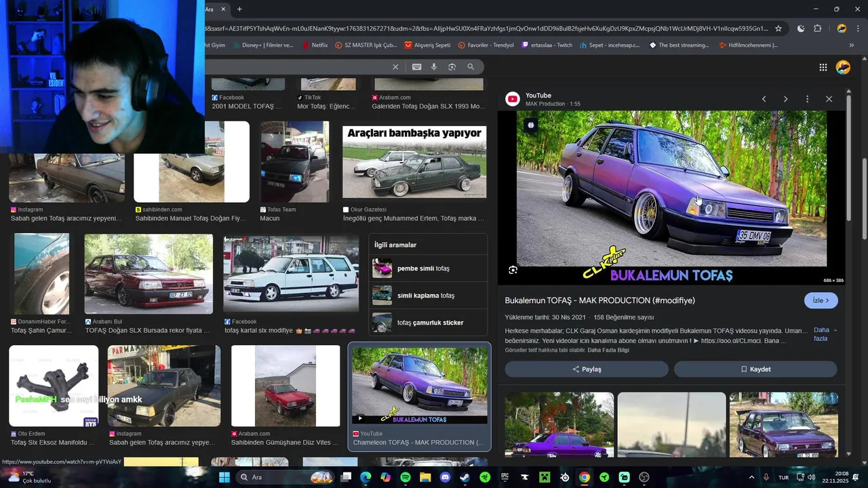868x488 pixels.
Task: Click the İzle watch button
Action: point(821,300)
